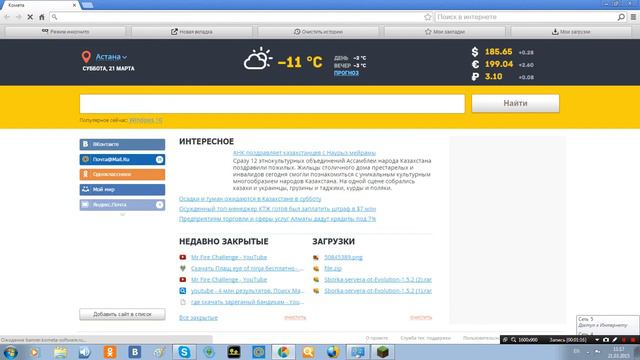The width and height of the screenshot is (640, 360).
Task: Open a new tab with the small tab button
Action: [87, 5]
